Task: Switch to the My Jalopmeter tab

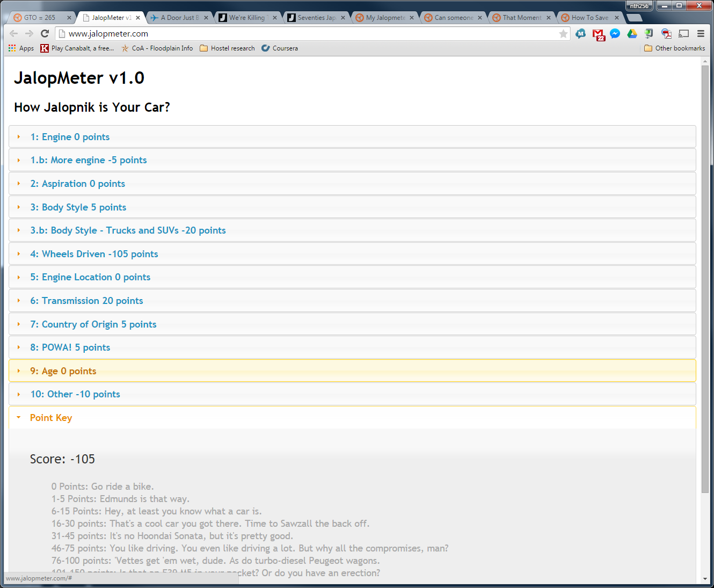Action: (x=384, y=18)
